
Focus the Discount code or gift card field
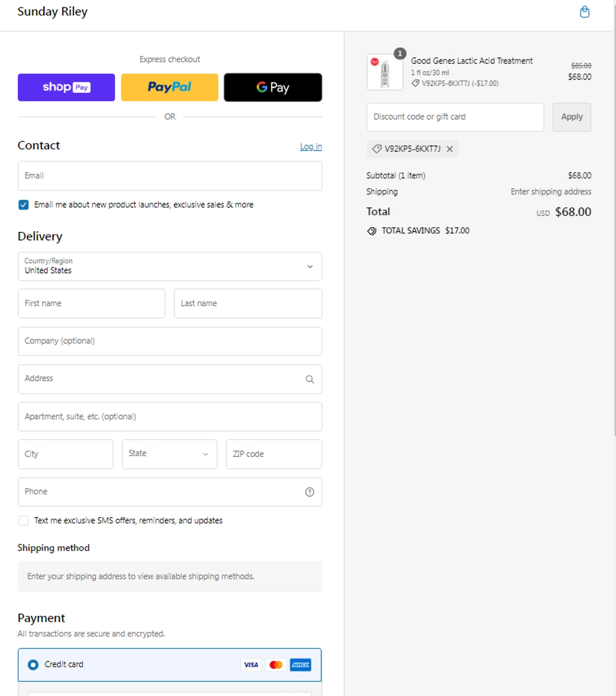[455, 117]
